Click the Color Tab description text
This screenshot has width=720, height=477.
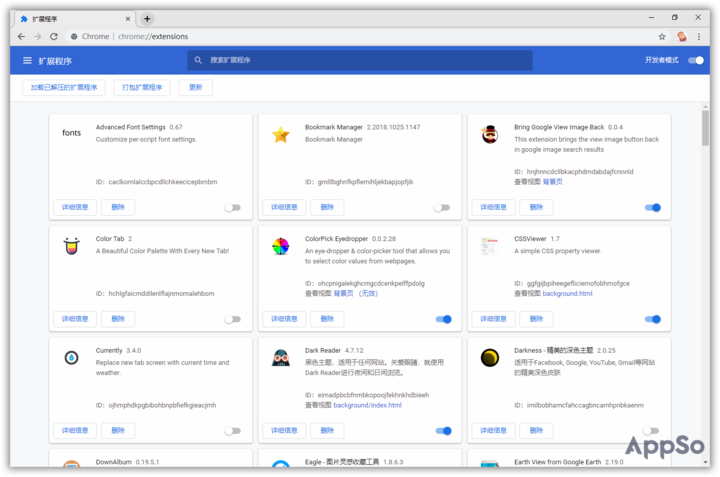click(x=162, y=251)
